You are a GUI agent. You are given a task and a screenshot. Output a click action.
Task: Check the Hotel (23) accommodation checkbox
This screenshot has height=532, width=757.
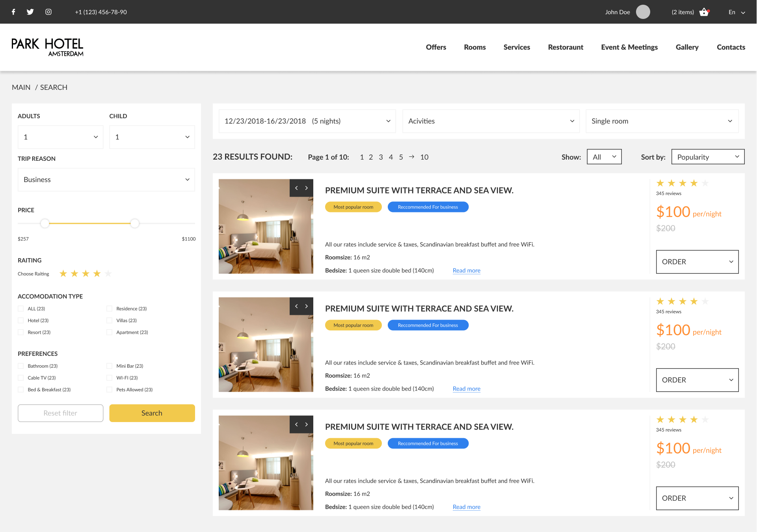(x=21, y=320)
